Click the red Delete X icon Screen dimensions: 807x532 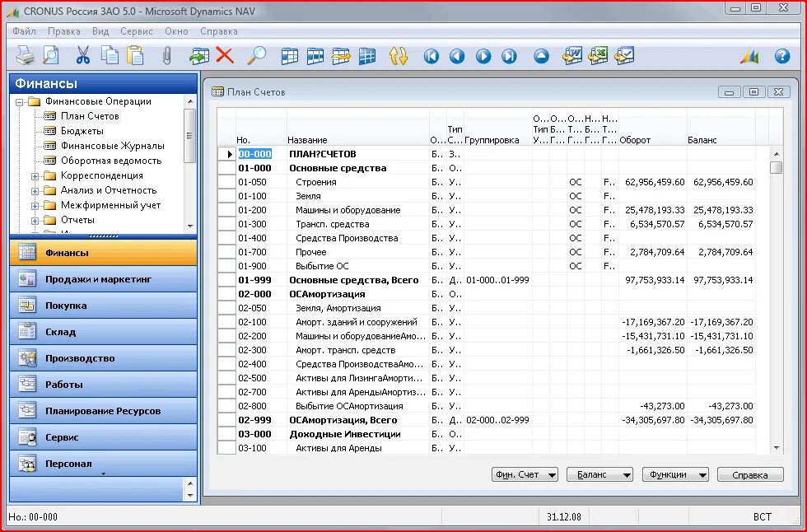click(224, 55)
